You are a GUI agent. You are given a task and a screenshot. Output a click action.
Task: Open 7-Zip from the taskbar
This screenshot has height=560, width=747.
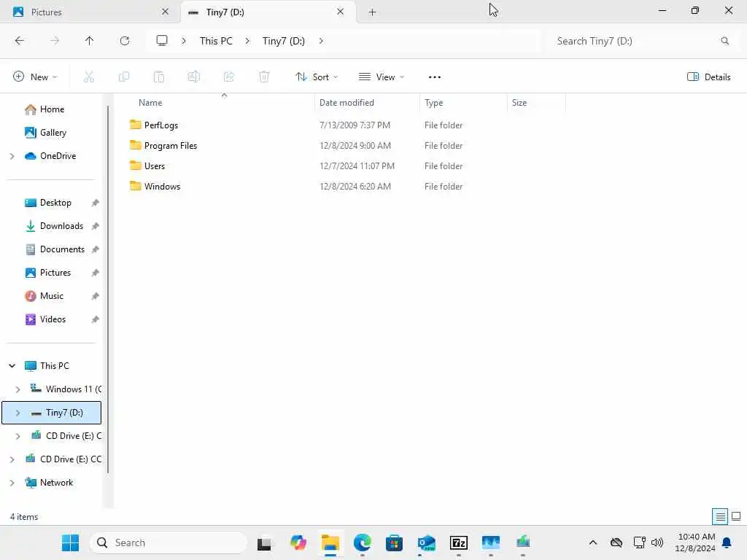click(x=458, y=542)
